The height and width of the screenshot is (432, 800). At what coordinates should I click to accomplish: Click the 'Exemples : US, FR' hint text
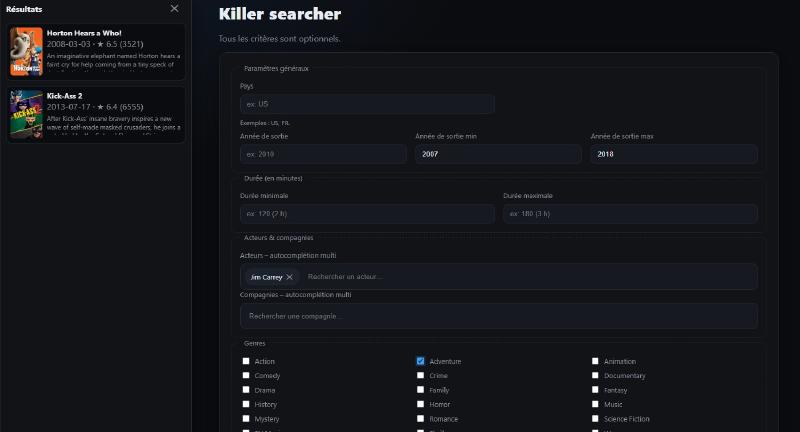point(265,123)
